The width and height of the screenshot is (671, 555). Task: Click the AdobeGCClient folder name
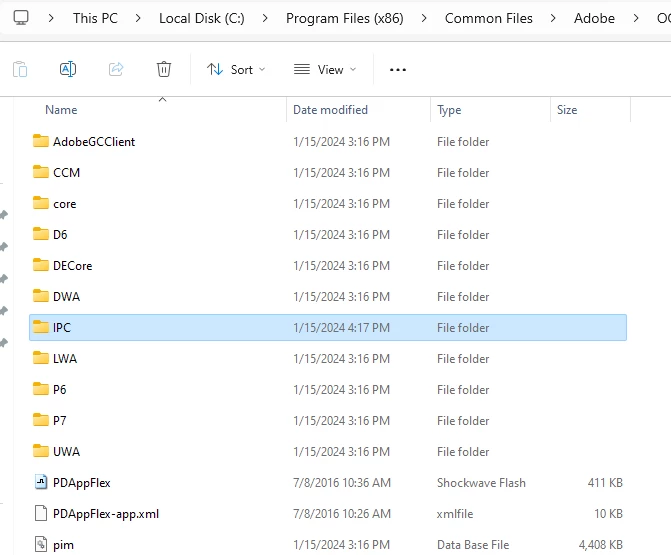click(x=94, y=142)
